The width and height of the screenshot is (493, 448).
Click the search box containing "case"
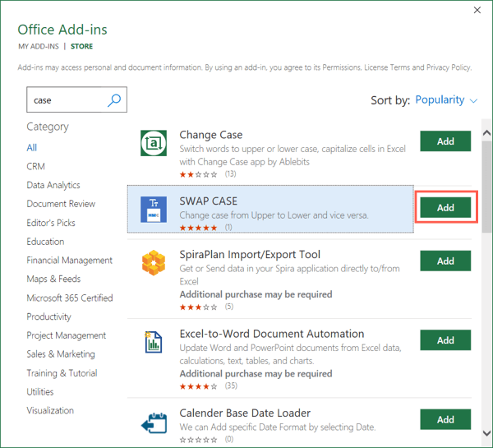[x=66, y=100]
